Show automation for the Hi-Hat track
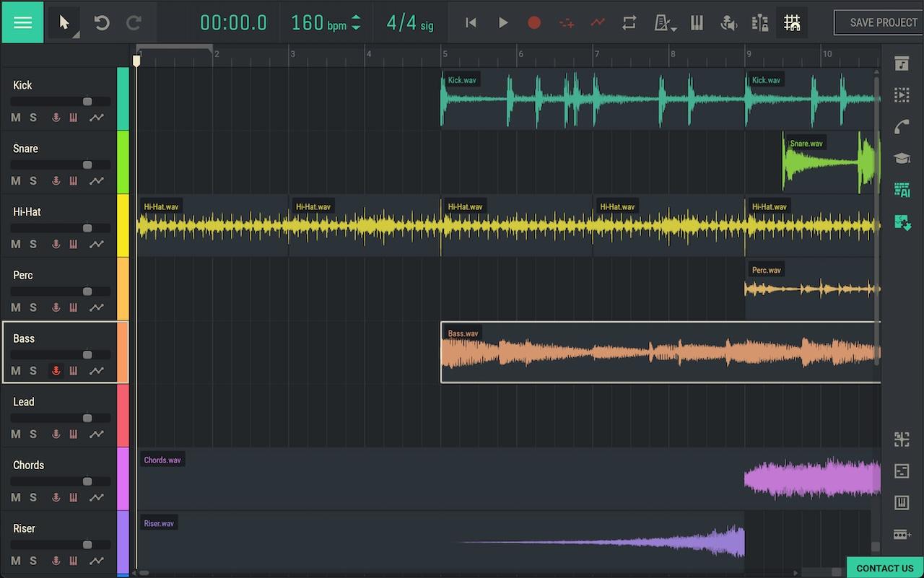 (x=96, y=245)
